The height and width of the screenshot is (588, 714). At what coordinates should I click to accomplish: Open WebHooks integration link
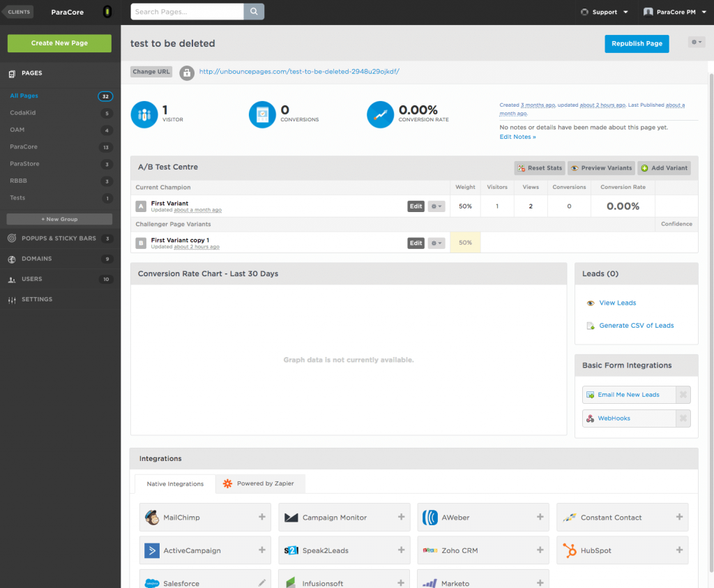(614, 418)
